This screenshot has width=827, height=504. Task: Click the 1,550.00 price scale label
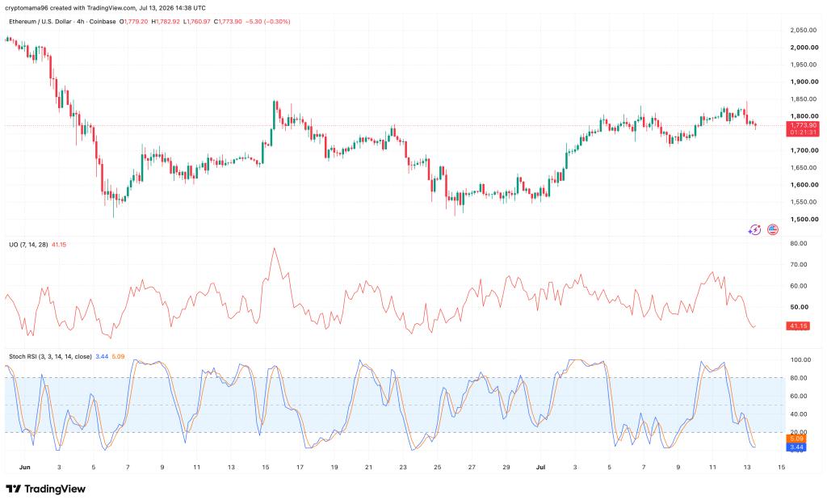pyautogui.click(x=804, y=202)
